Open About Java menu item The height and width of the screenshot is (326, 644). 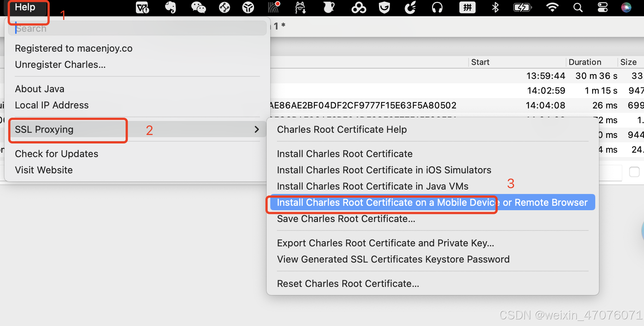coord(137,89)
